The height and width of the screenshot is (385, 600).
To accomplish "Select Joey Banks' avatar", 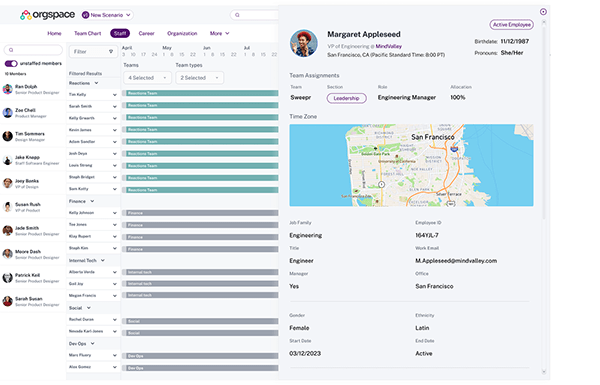I will [8, 183].
